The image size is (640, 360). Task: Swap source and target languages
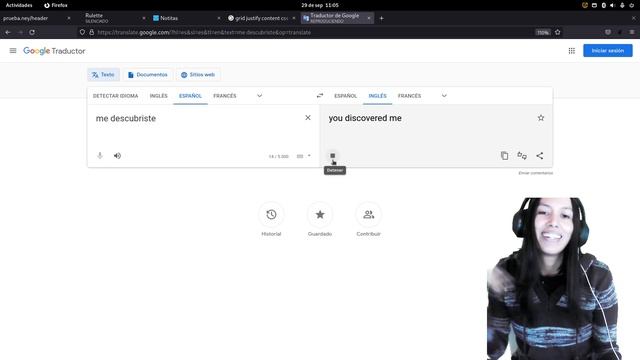pyautogui.click(x=320, y=96)
